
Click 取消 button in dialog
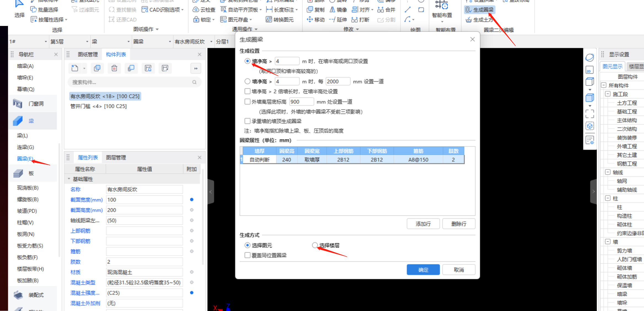(459, 270)
